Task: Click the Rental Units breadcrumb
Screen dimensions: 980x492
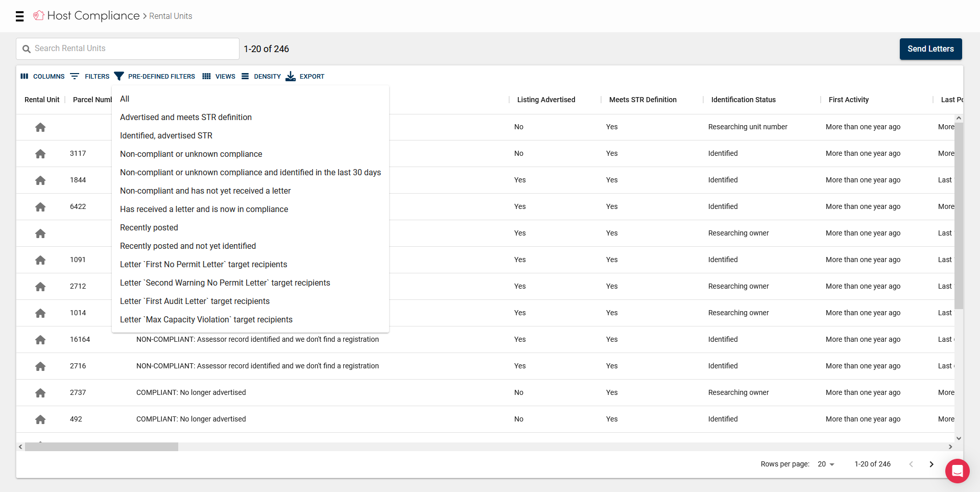Action: click(171, 16)
